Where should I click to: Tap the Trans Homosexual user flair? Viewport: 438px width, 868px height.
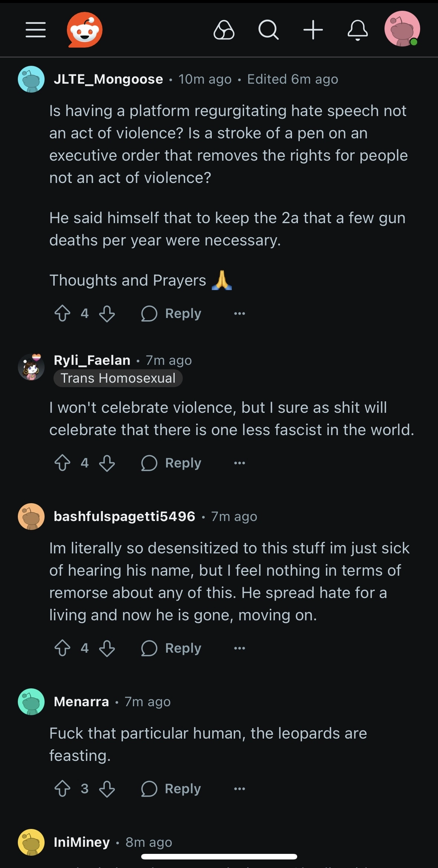click(x=118, y=378)
